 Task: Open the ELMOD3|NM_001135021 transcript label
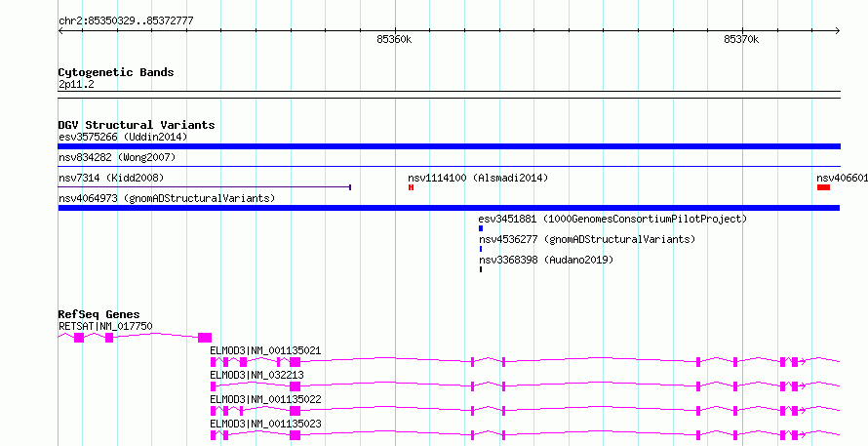[265, 350]
